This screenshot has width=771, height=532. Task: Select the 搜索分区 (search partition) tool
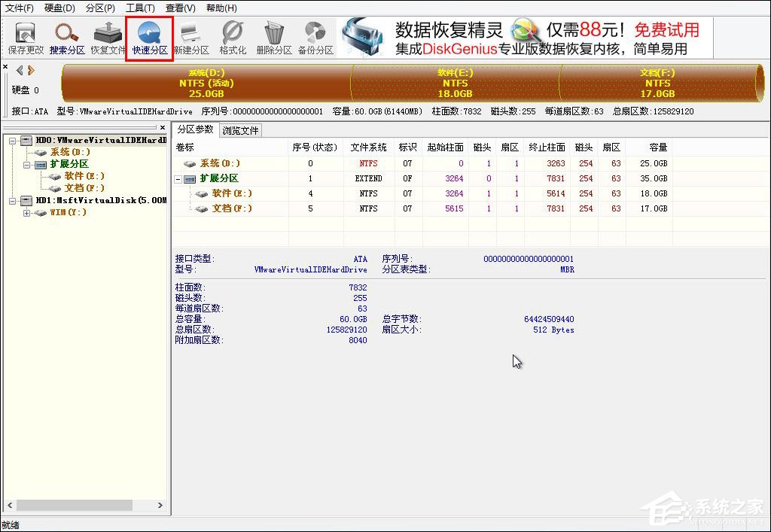(66, 35)
